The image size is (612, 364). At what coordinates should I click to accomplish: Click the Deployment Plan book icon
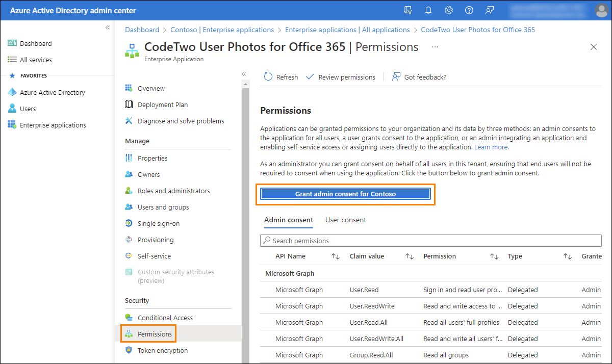coord(129,105)
